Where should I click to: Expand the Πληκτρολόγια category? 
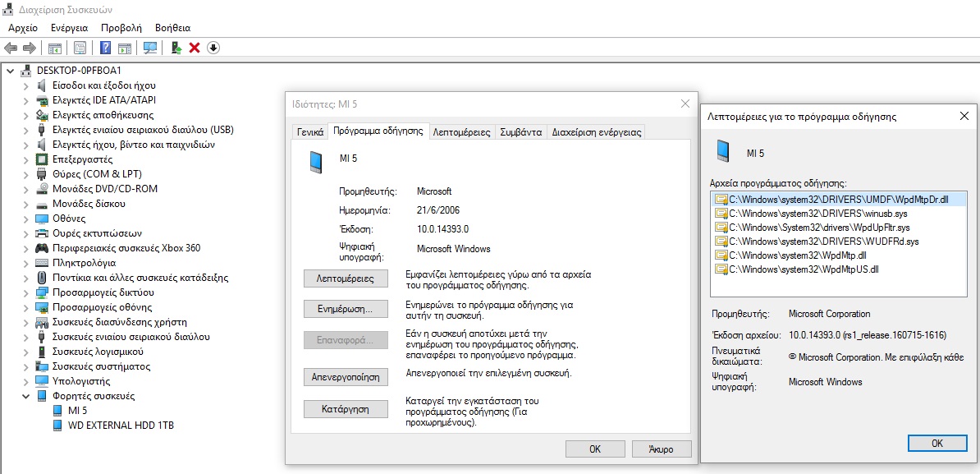point(25,263)
